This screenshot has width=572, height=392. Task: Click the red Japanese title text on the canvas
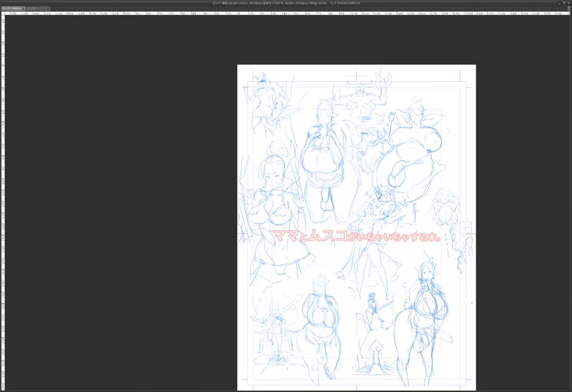click(356, 236)
